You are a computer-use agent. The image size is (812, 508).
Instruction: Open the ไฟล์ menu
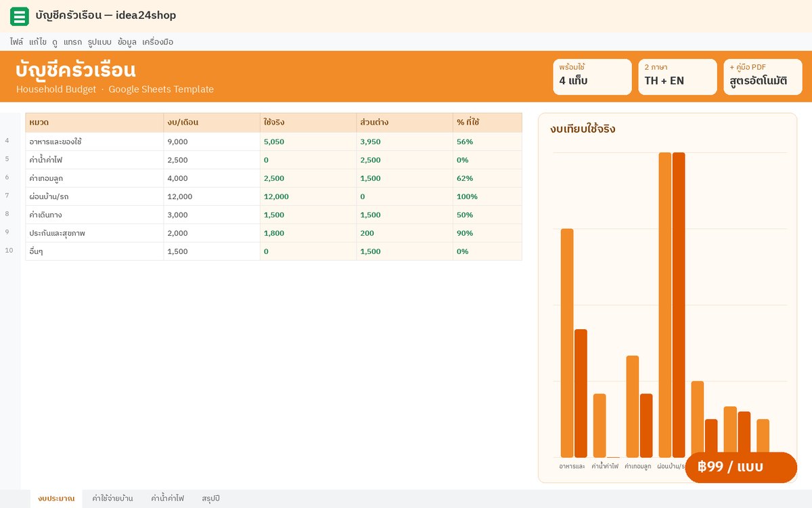(16, 42)
